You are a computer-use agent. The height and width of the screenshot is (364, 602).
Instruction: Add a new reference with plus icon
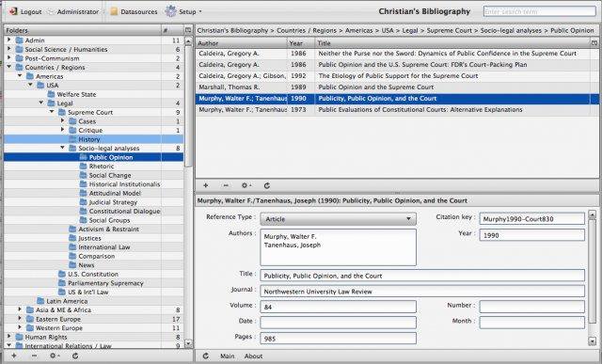(206, 185)
